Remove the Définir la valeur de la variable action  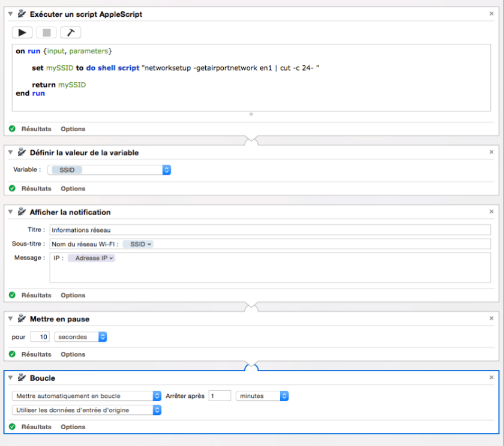[x=491, y=152]
